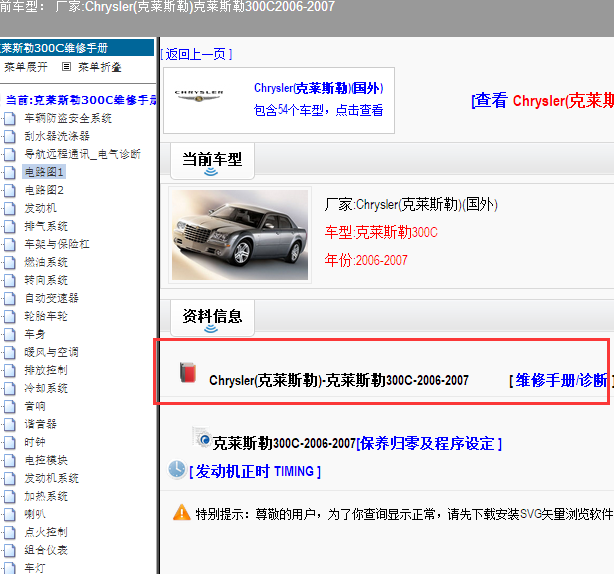Select the 资料信息 tab
This screenshot has width=614, height=574.
pyautogui.click(x=212, y=318)
